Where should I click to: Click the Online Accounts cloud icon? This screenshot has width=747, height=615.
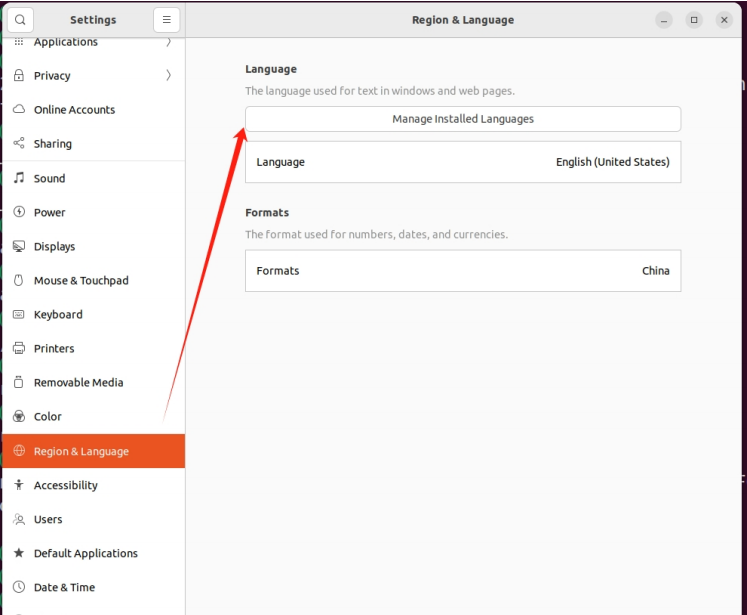click(19, 109)
